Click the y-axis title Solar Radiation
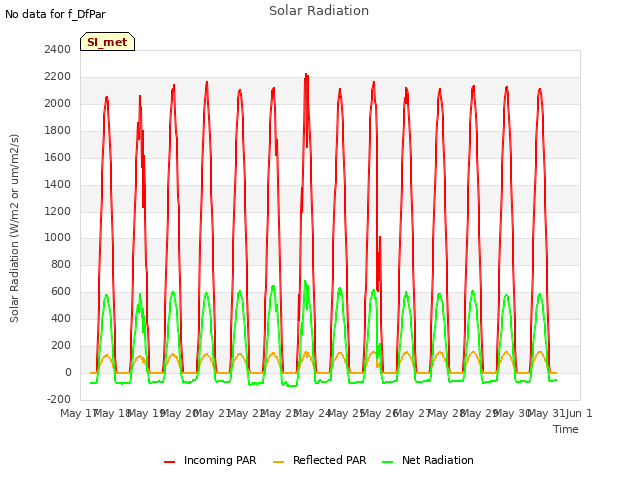640x480 pixels. pyautogui.click(x=14, y=228)
